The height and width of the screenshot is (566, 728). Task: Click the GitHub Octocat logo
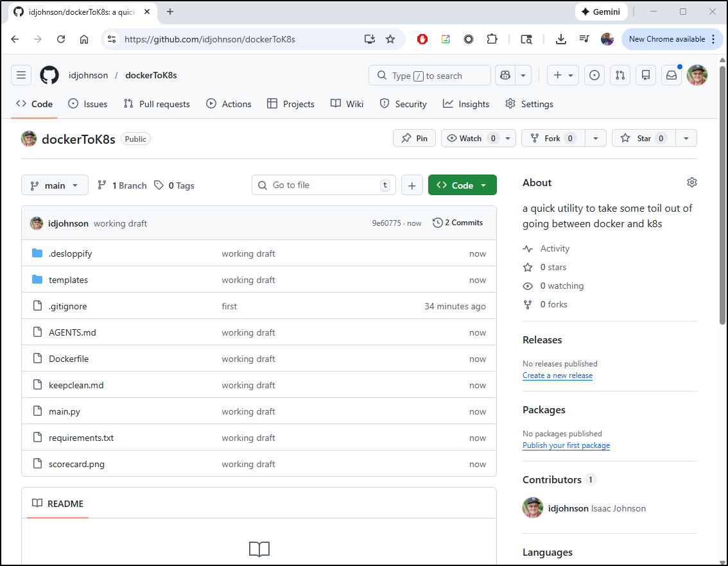click(49, 75)
